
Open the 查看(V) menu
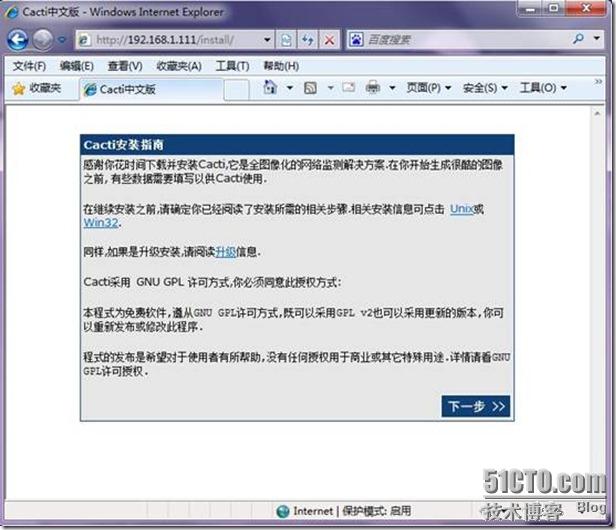125,66
